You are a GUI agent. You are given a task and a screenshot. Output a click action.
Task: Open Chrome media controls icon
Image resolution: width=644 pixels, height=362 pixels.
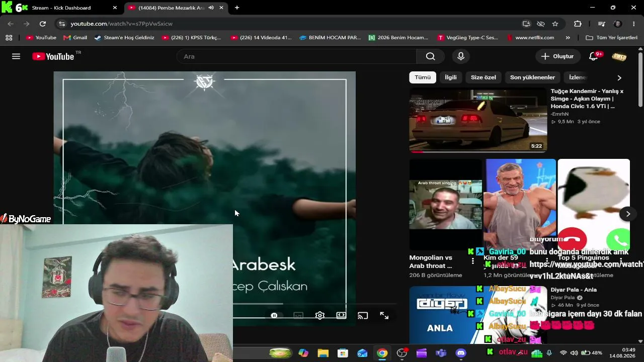click(601, 24)
